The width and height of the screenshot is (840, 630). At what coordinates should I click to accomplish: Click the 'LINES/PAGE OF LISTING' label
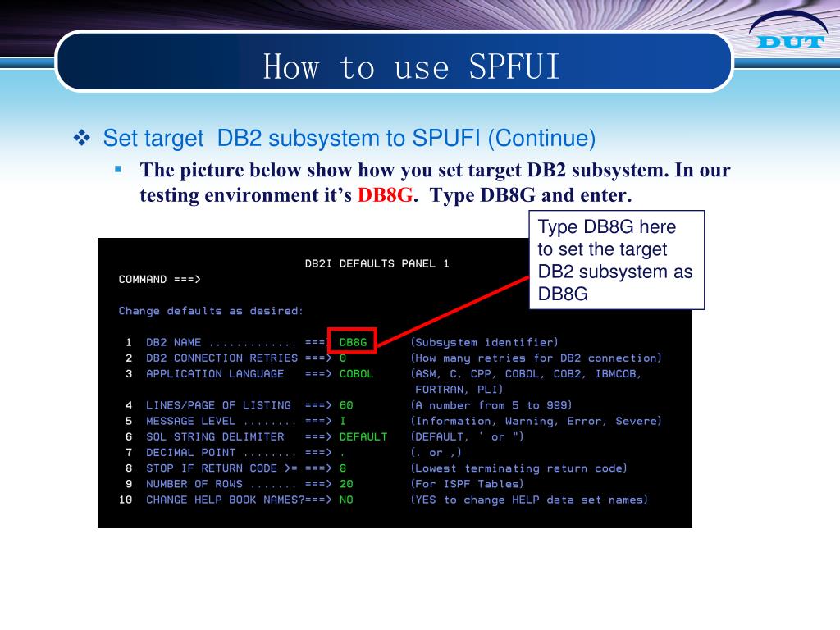[x=218, y=405]
